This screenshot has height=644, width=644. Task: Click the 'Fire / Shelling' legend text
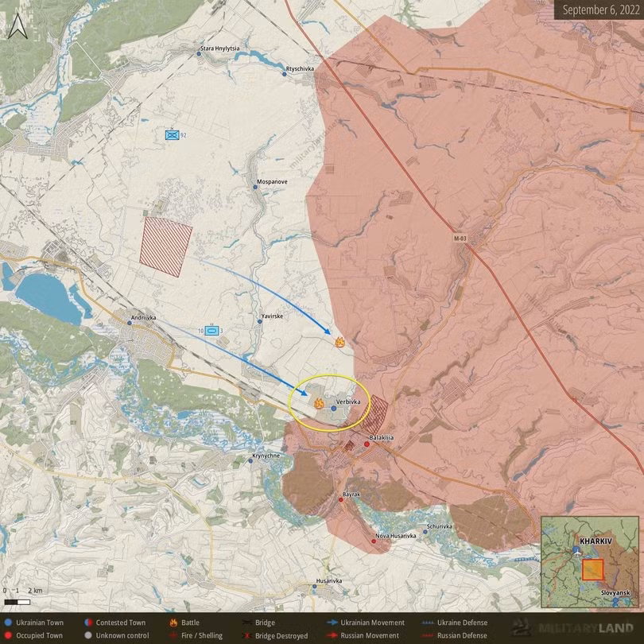pos(202,636)
